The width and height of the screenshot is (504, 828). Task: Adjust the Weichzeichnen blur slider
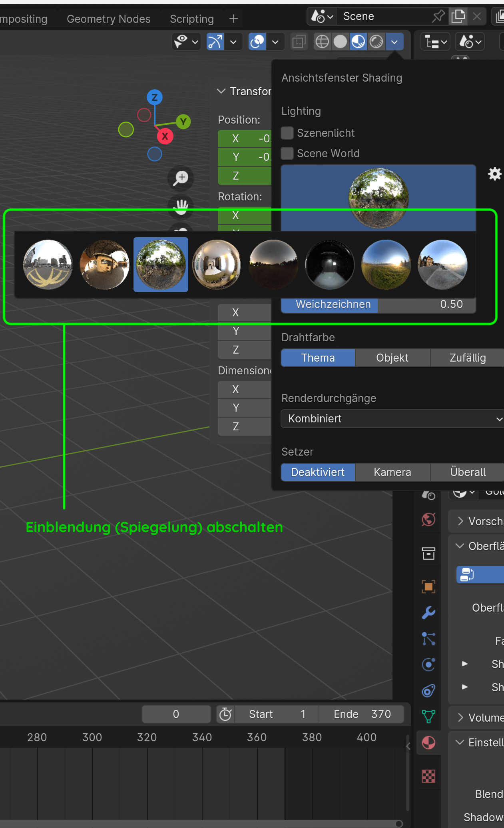click(x=378, y=304)
